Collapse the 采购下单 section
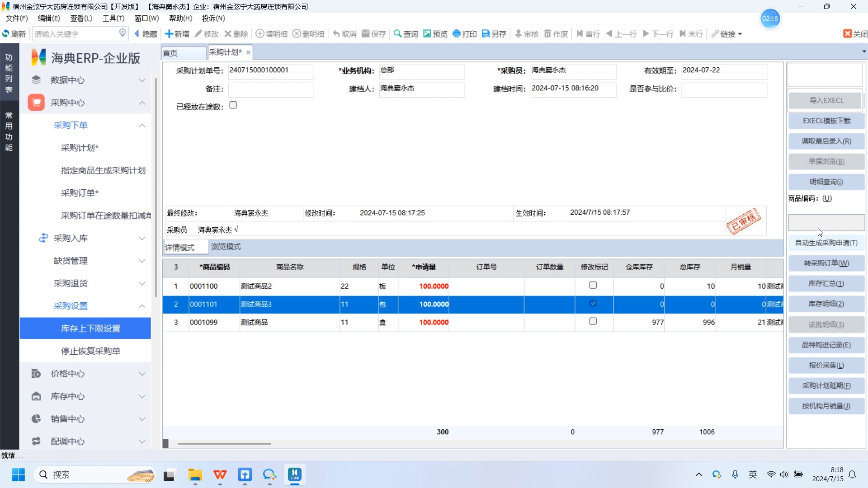The image size is (868, 488). coord(142,125)
